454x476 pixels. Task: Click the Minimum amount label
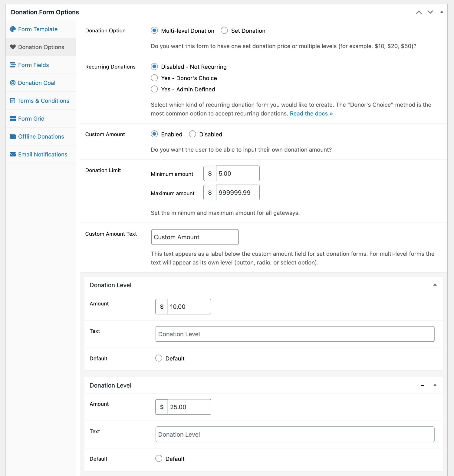(172, 174)
